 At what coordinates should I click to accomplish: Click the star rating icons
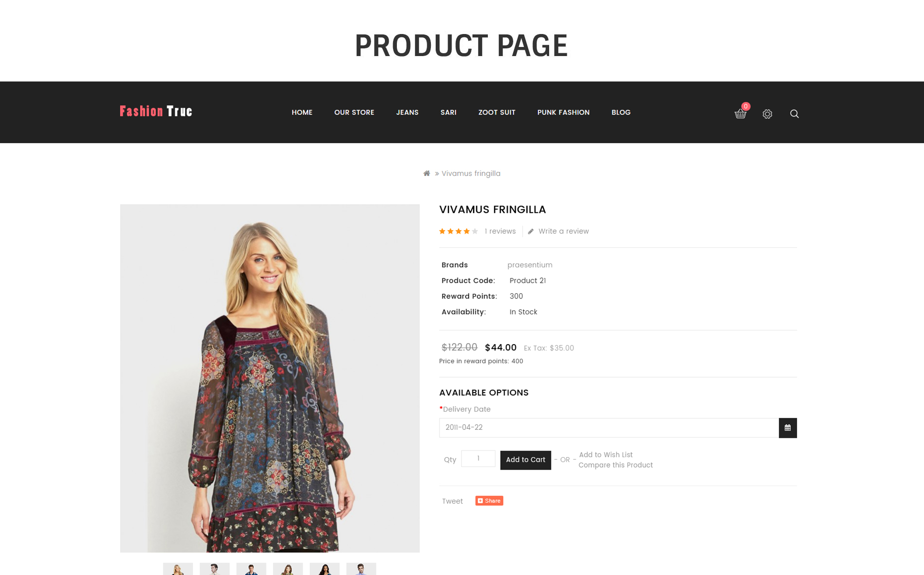click(x=459, y=231)
